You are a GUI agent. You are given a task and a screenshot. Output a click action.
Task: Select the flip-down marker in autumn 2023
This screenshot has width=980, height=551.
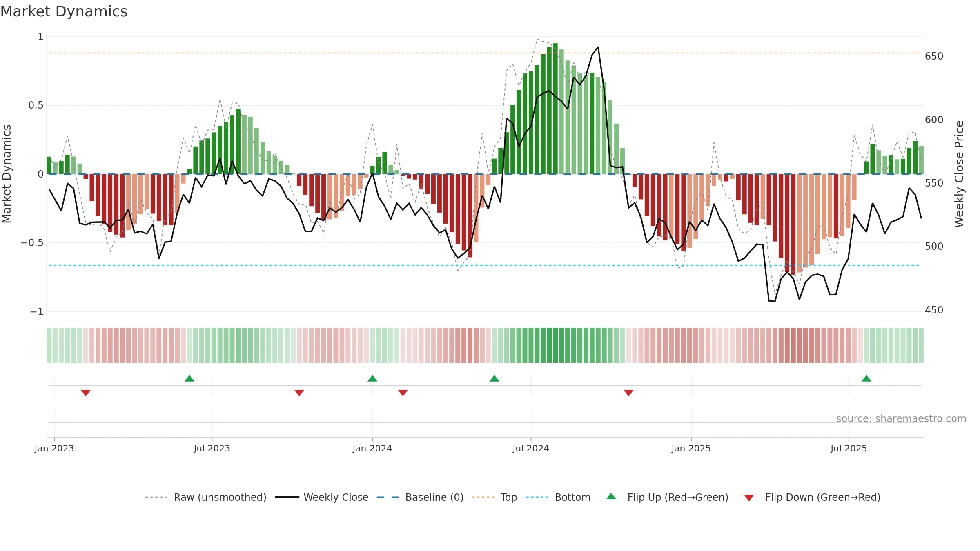tap(299, 393)
